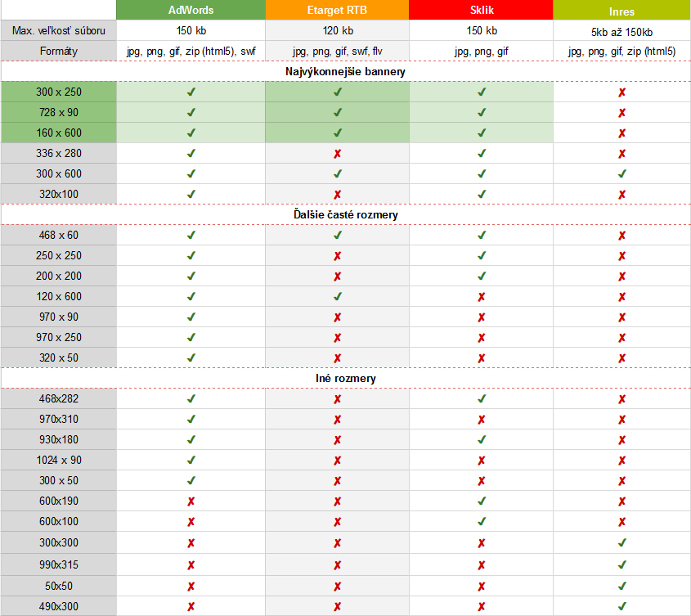Click the AdWords checkmark for 300 x 250
The image size is (691, 616).
[x=191, y=92]
